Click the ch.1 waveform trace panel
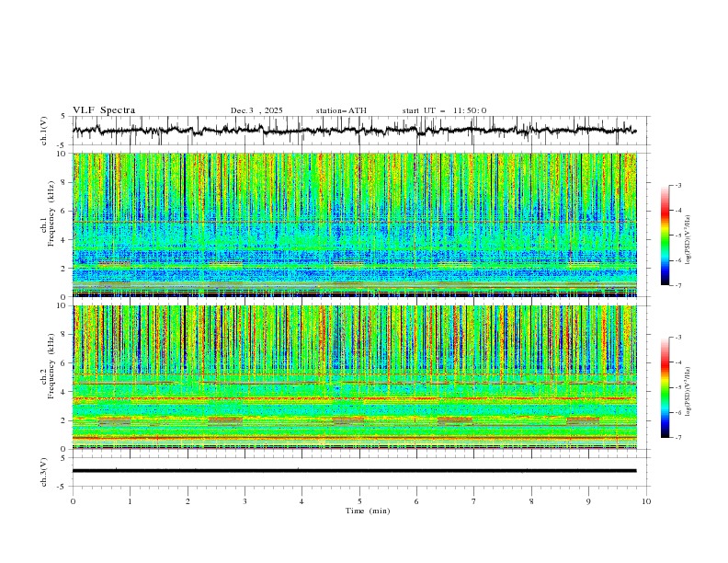The height and width of the screenshot is (563, 728). (358, 131)
